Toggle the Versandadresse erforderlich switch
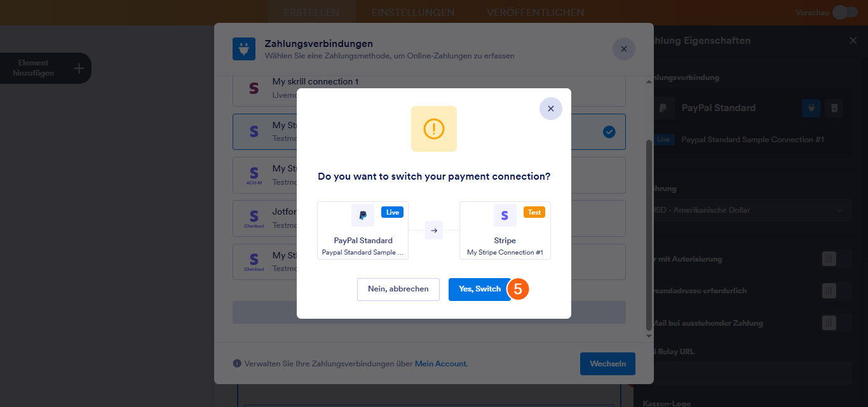868x407 pixels. pos(829,291)
